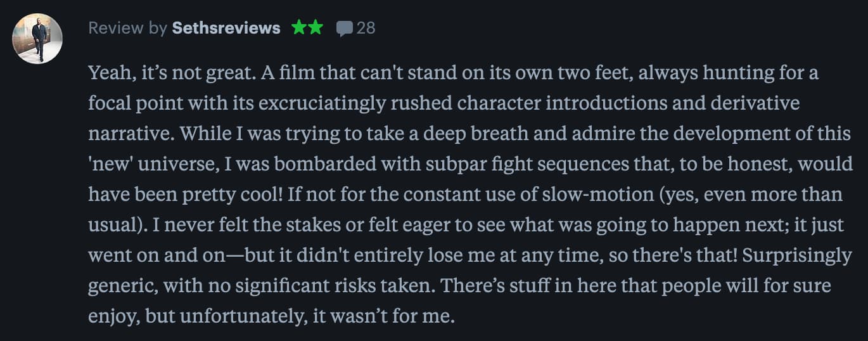Viewport: 868px width, 341px height.
Task: Click the word "slow-motion" in the review
Action: point(614,195)
